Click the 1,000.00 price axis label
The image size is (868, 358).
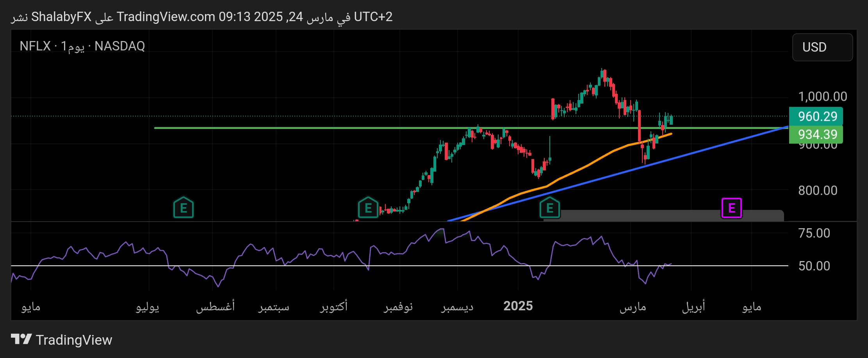(x=822, y=97)
